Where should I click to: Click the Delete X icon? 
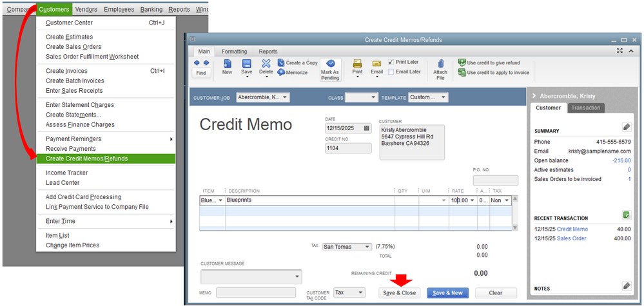point(266,64)
